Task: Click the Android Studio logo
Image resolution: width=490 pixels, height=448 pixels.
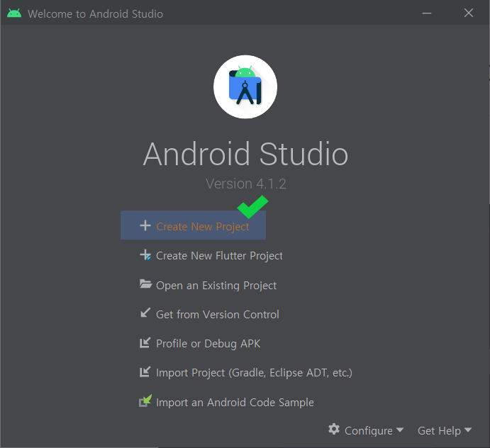Action: click(x=245, y=87)
